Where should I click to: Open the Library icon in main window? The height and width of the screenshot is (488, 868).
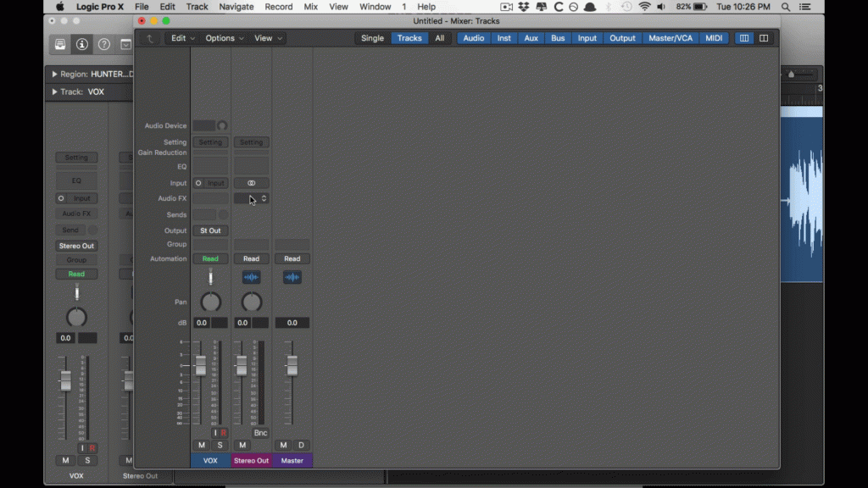pyautogui.click(x=60, y=44)
